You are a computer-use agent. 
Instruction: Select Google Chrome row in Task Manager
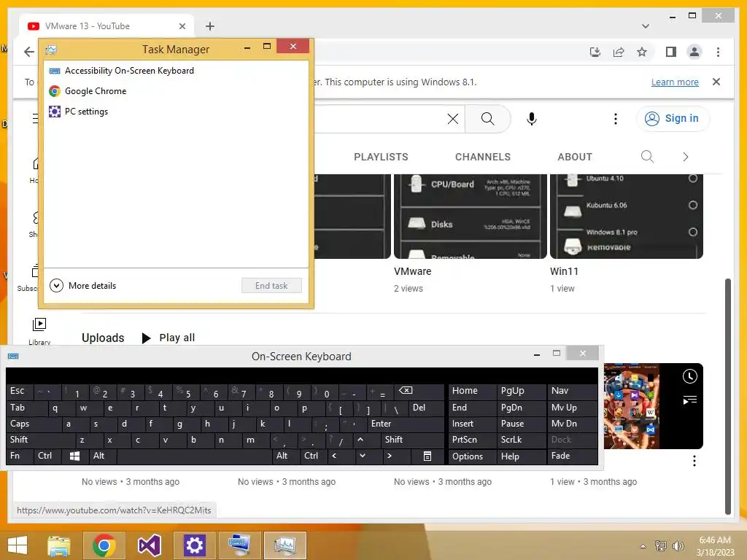click(176, 91)
